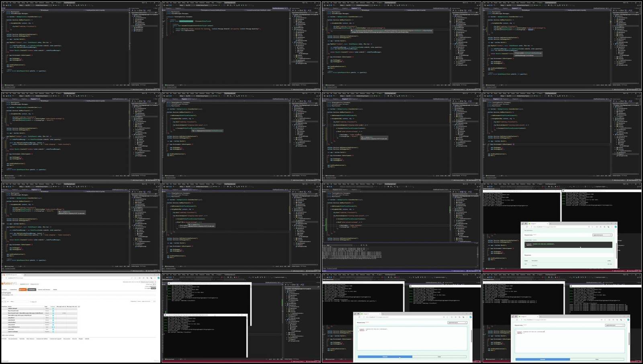Open the frame with teal-highlighted class name
643x364 pixels.
tap(241, 46)
